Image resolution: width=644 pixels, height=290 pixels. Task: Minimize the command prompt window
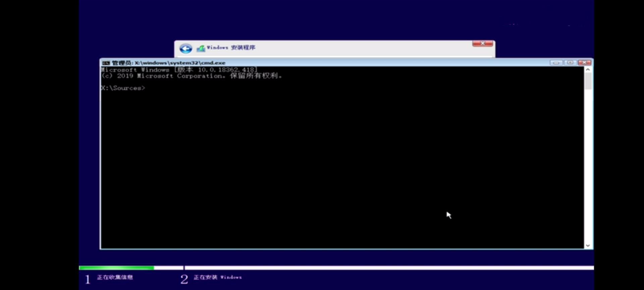[556, 63]
